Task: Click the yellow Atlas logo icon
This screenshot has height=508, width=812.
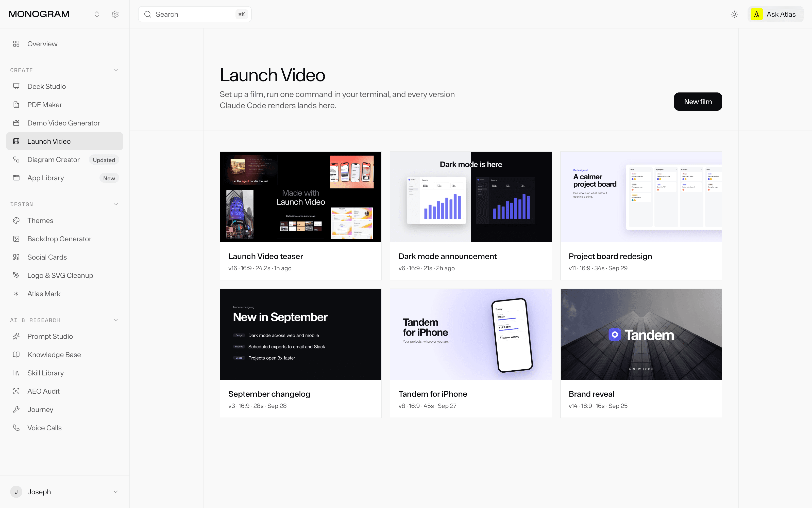Action: coord(757,14)
